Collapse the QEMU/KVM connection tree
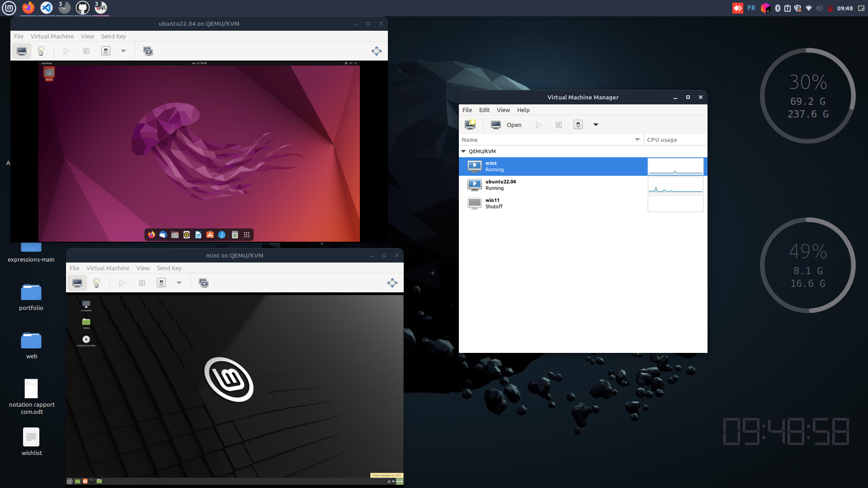868x488 pixels. pyautogui.click(x=463, y=151)
